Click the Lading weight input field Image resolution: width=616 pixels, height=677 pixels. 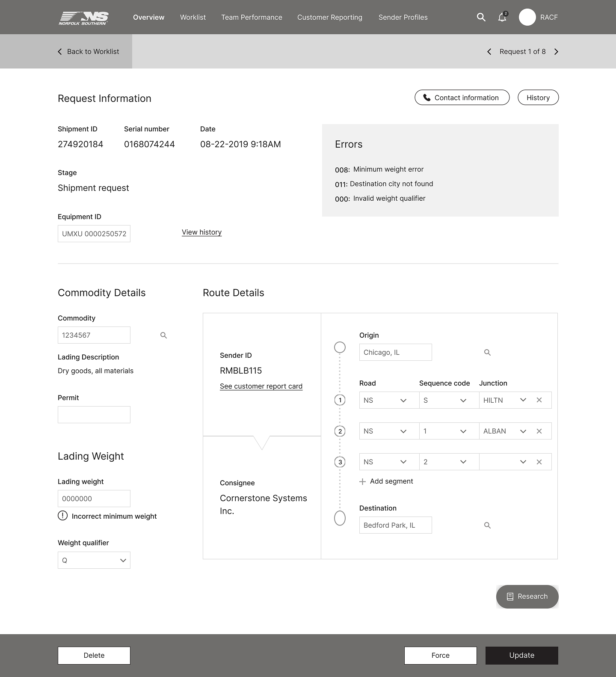tap(94, 499)
